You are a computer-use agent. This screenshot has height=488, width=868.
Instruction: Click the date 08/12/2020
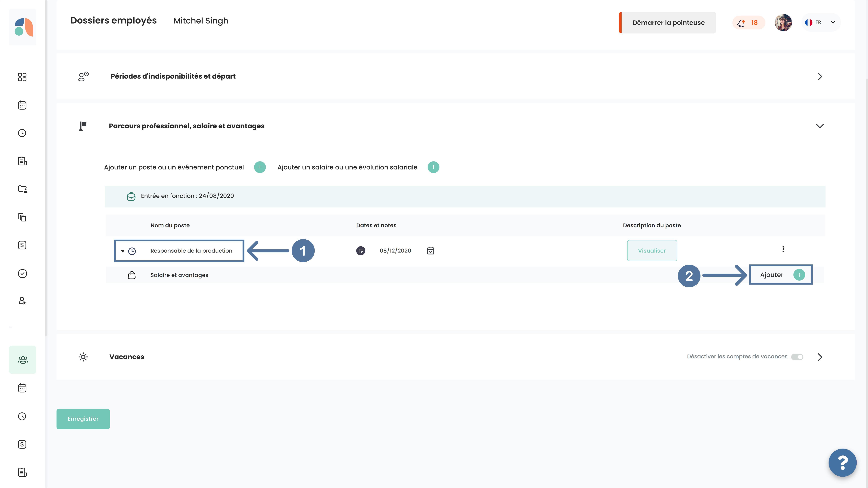[395, 251]
